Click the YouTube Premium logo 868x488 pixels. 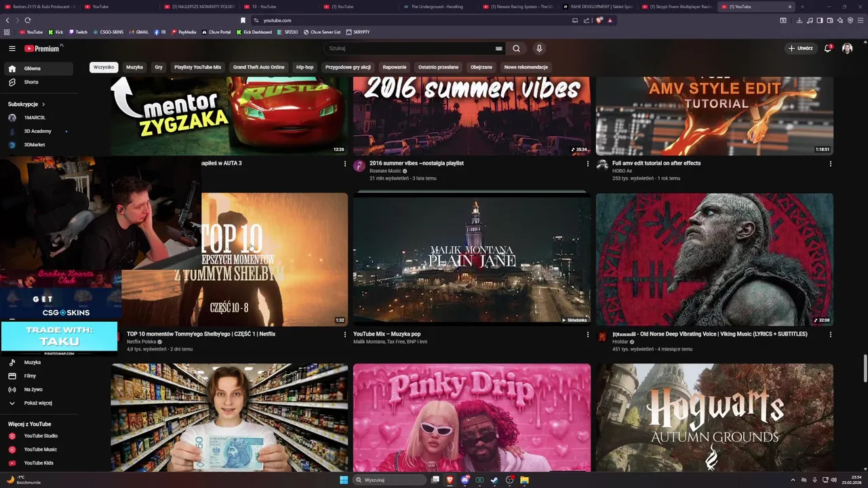coord(42,48)
